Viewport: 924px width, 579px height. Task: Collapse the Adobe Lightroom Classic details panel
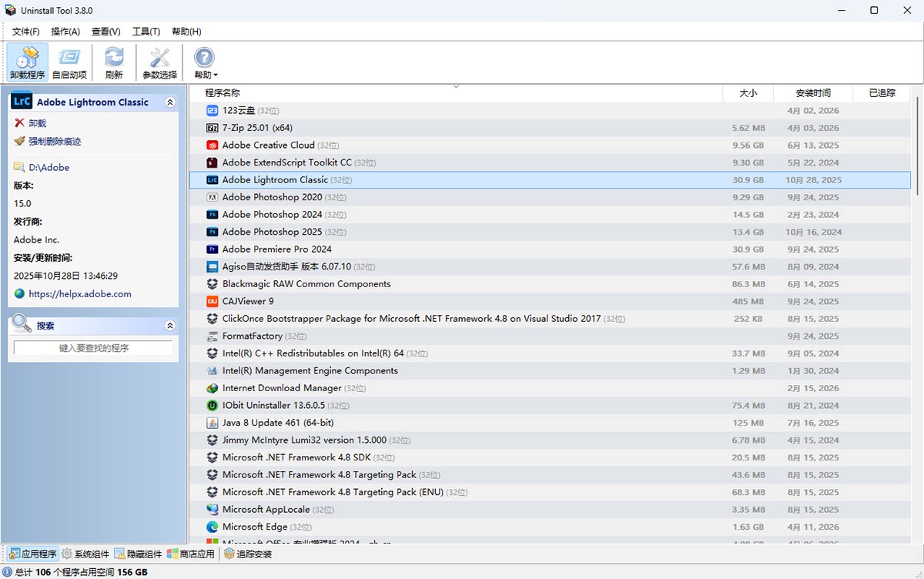tap(170, 102)
